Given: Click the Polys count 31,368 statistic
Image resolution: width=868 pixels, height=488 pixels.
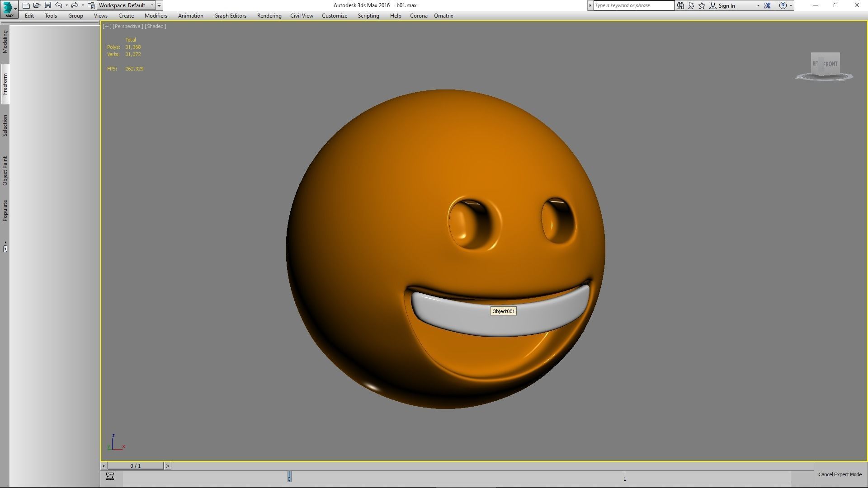Looking at the screenshot, I should click(x=133, y=47).
